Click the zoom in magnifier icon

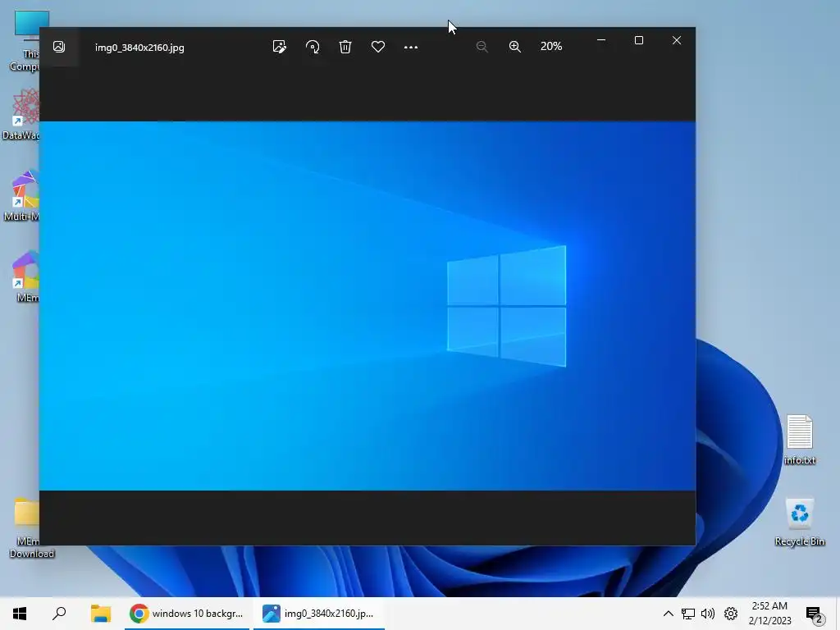click(515, 47)
